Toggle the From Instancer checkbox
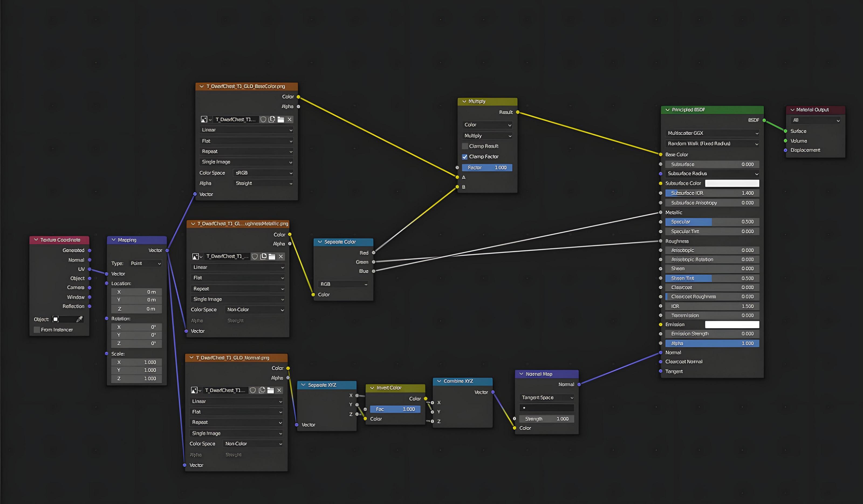 click(x=37, y=330)
